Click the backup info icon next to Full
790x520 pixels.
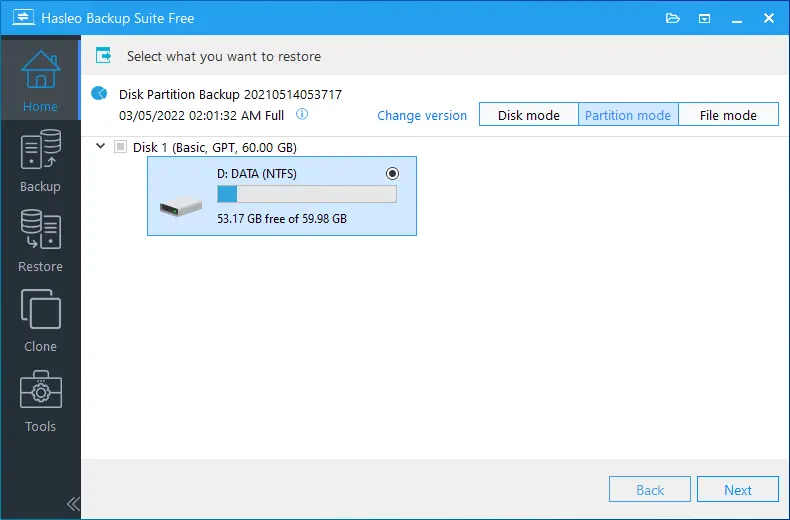(302, 115)
